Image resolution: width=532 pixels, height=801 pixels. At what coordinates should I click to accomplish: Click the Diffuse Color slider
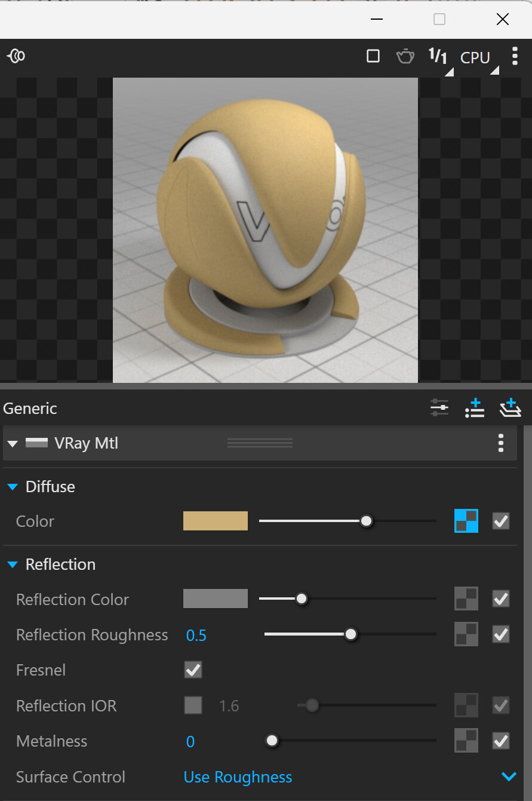(348, 521)
